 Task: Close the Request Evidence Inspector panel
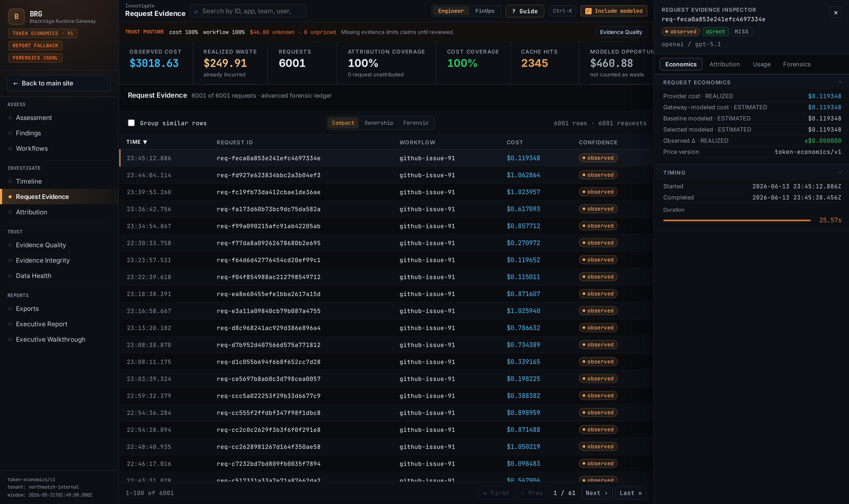[x=835, y=12]
